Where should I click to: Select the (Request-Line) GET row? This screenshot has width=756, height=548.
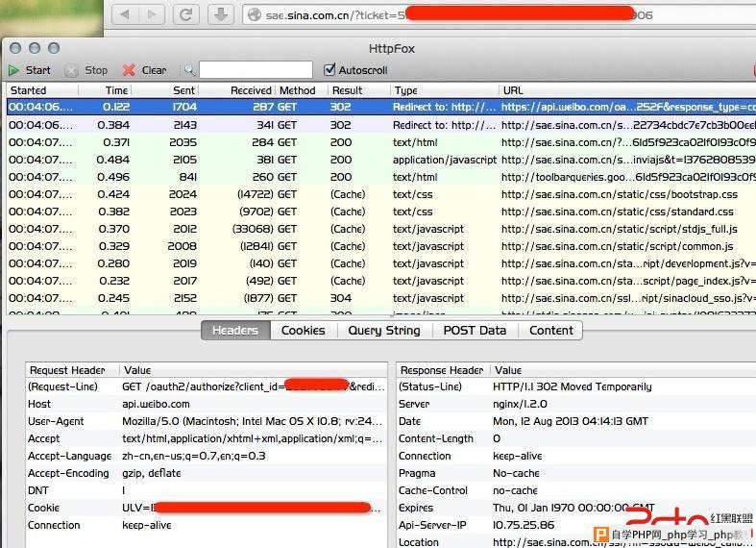(207, 386)
